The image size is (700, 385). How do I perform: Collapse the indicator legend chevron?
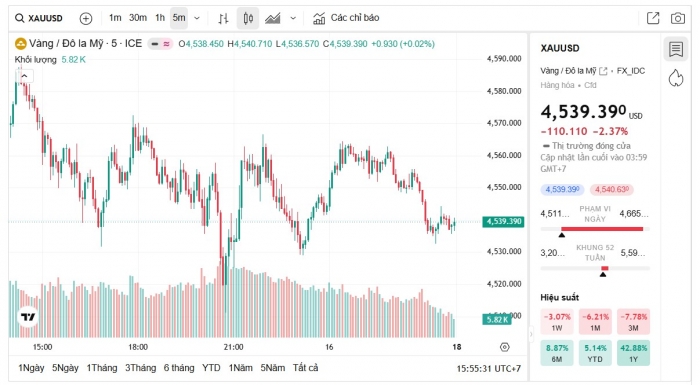click(25, 76)
